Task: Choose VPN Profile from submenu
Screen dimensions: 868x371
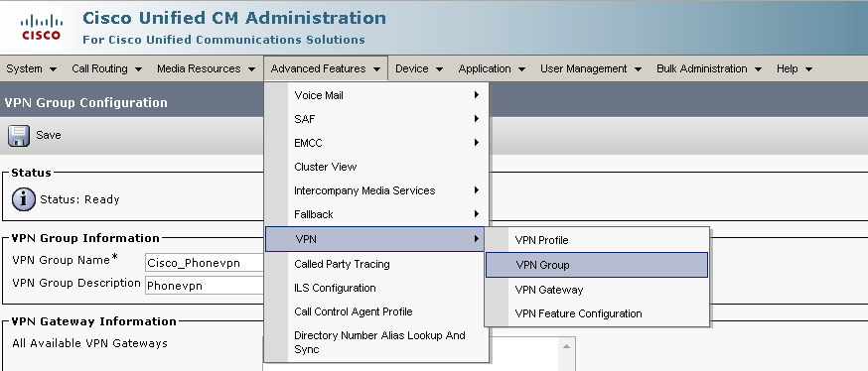Action: point(597,240)
